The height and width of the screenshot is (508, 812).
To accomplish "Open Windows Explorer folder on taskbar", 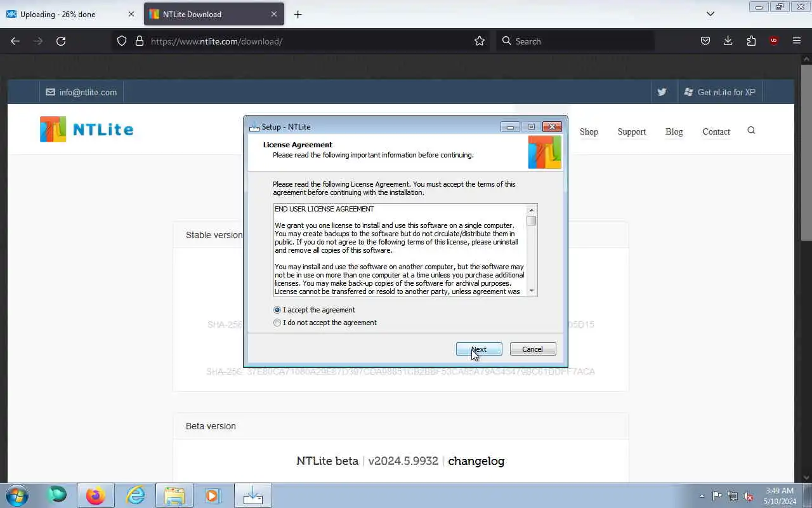I will pyautogui.click(x=174, y=495).
